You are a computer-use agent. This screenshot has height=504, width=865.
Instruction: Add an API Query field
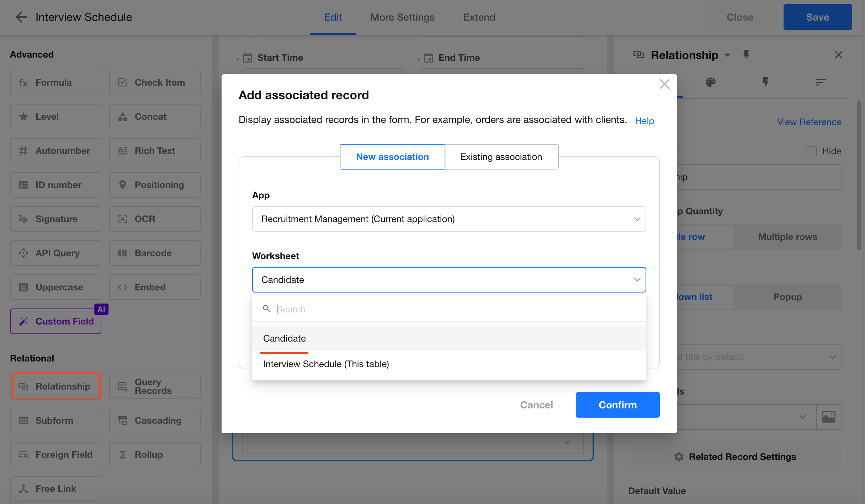point(55,253)
